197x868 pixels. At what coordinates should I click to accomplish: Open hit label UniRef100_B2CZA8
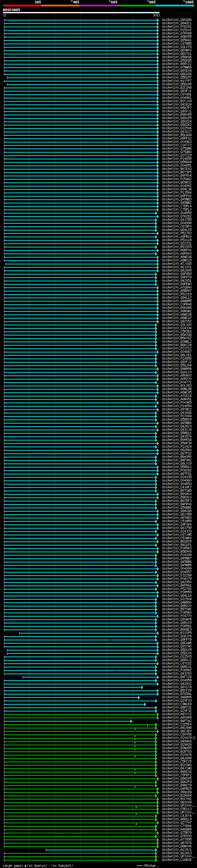click(176, 88)
